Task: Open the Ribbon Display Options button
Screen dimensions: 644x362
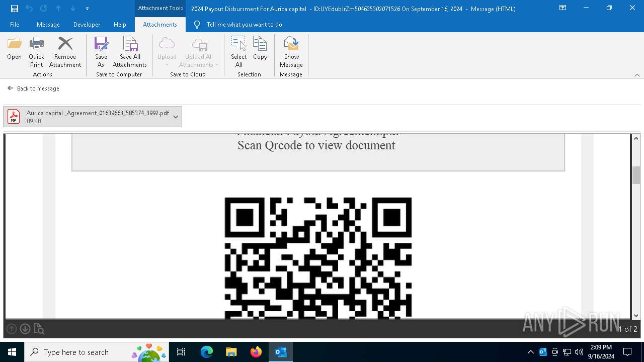Action: pos(563,8)
